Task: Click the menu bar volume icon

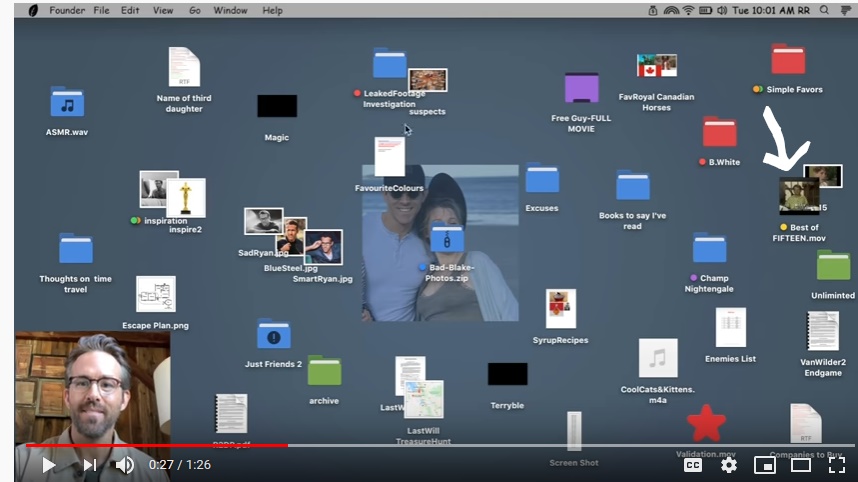Action: pyautogui.click(x=722, y=10)
